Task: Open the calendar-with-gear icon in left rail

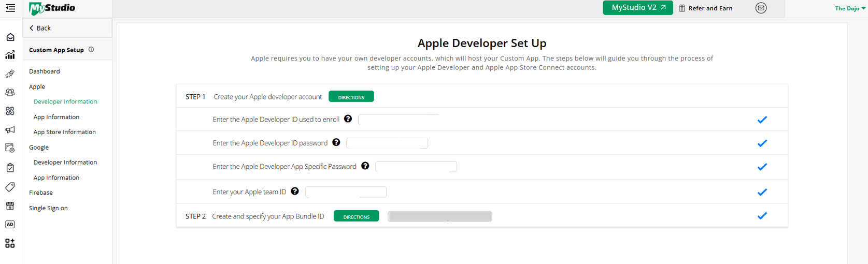Action: click(x=10, y=149)
